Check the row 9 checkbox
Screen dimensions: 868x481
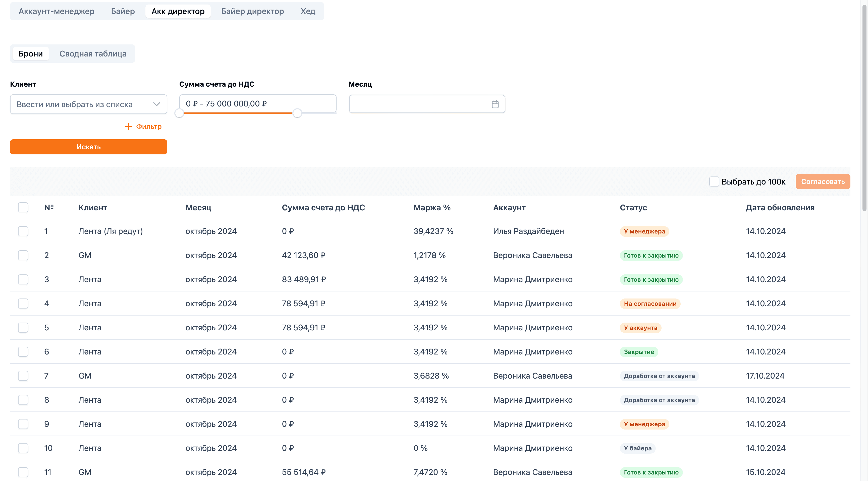[x=23, y=424]
